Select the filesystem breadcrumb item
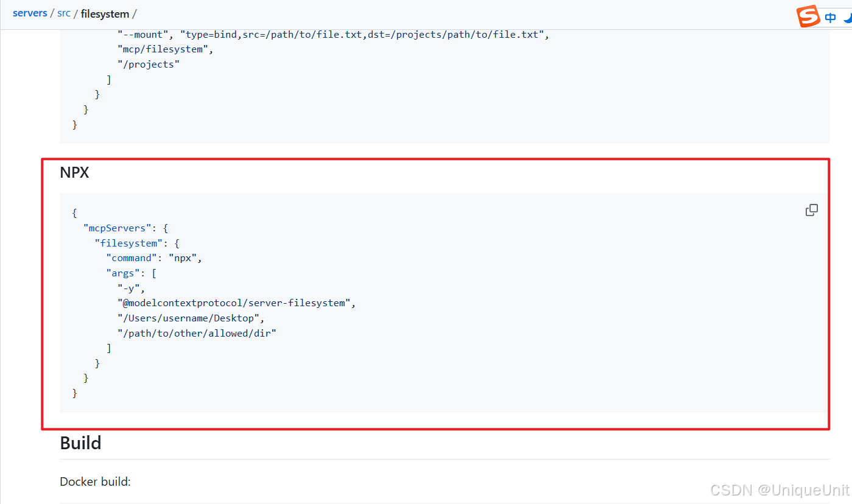 pyautogui.click(x=105, y=13)
